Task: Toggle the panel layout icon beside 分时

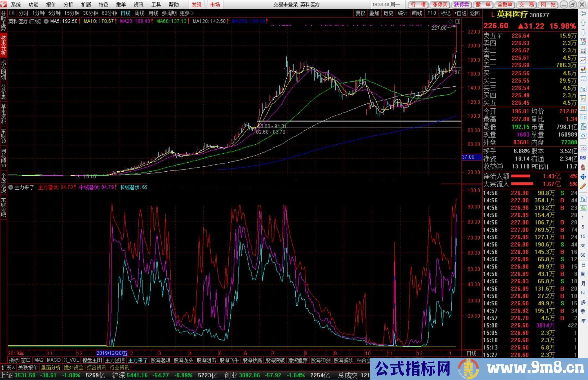Action: (x=12, y=13)
